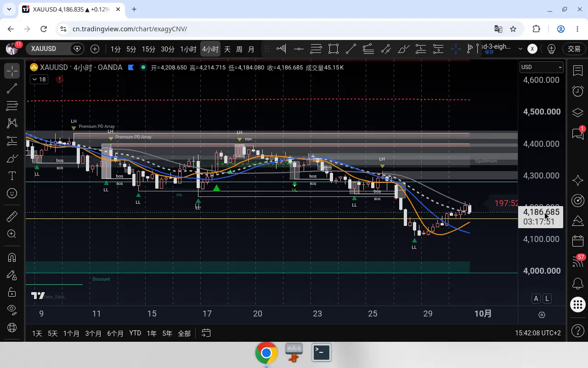Open the Fibonacci tools in left sidebar
This screenshot has height=368, width=588.
(12, 106)
